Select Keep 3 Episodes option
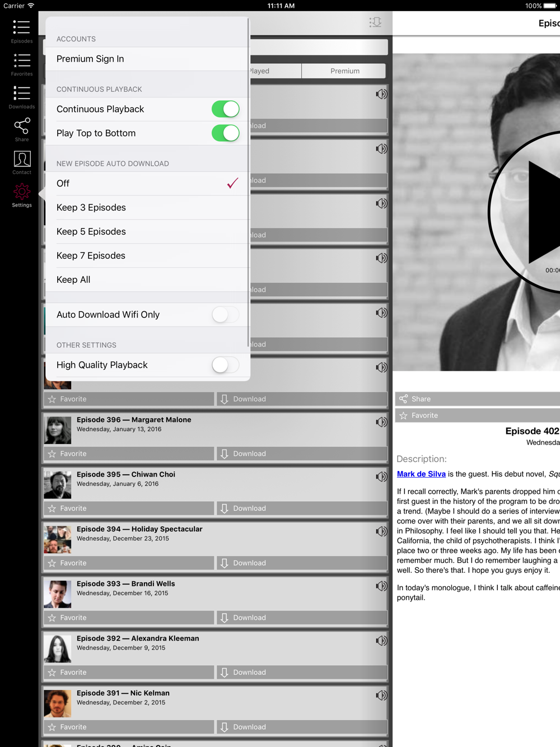The image size is (560, 747). point(147,208)
